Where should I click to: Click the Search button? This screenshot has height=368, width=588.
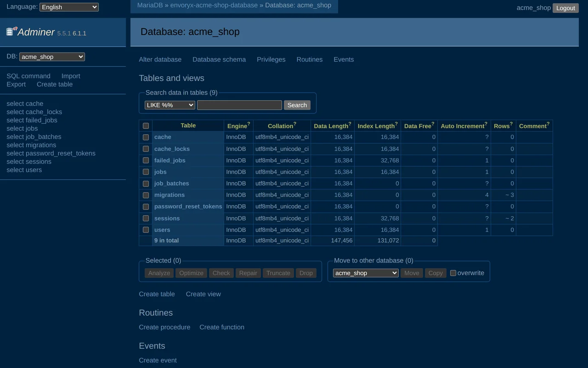pos(297,105)
